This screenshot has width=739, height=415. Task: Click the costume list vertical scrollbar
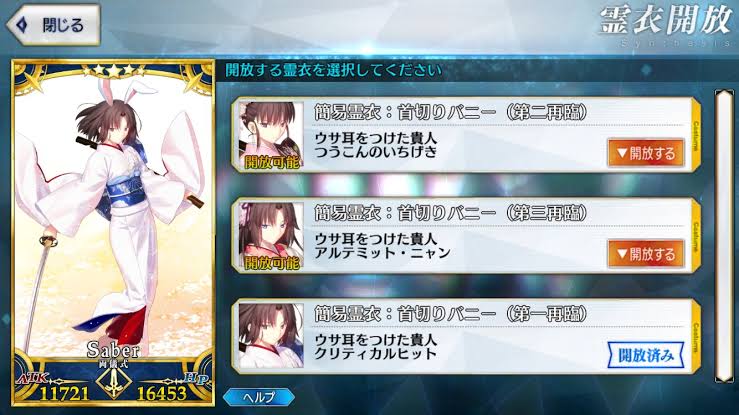(x=724, y=236)
